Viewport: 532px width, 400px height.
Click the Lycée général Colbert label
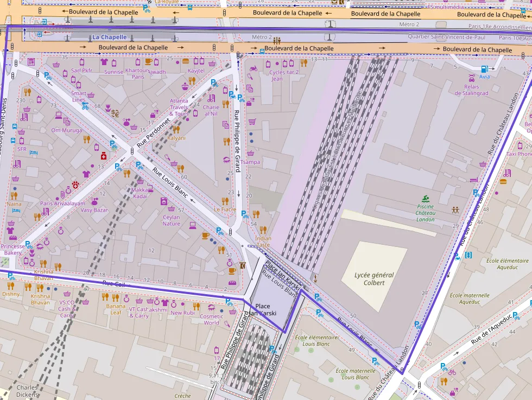pos(374,279)
